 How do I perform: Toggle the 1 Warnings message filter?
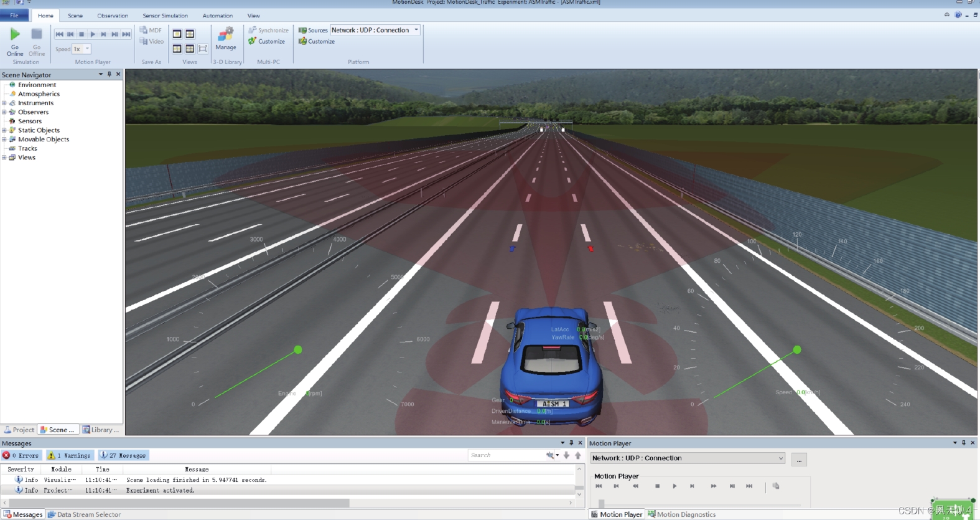(70, 455)
